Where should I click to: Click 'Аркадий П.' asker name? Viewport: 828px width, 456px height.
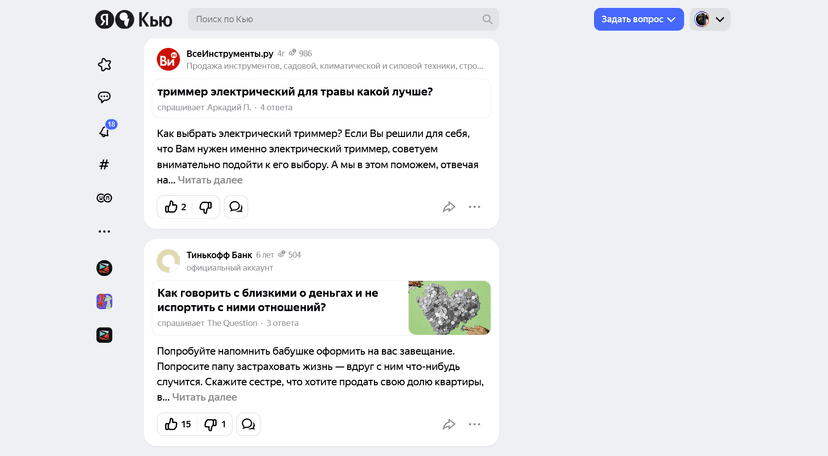tap(229, 108)
